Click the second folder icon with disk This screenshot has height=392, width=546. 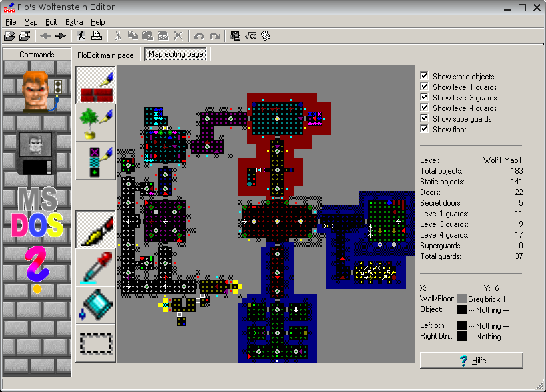coord(25,36)
